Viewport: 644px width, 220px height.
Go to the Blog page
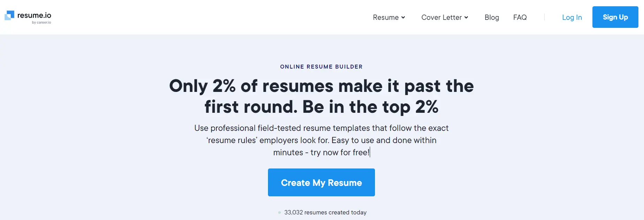[492, 17]
